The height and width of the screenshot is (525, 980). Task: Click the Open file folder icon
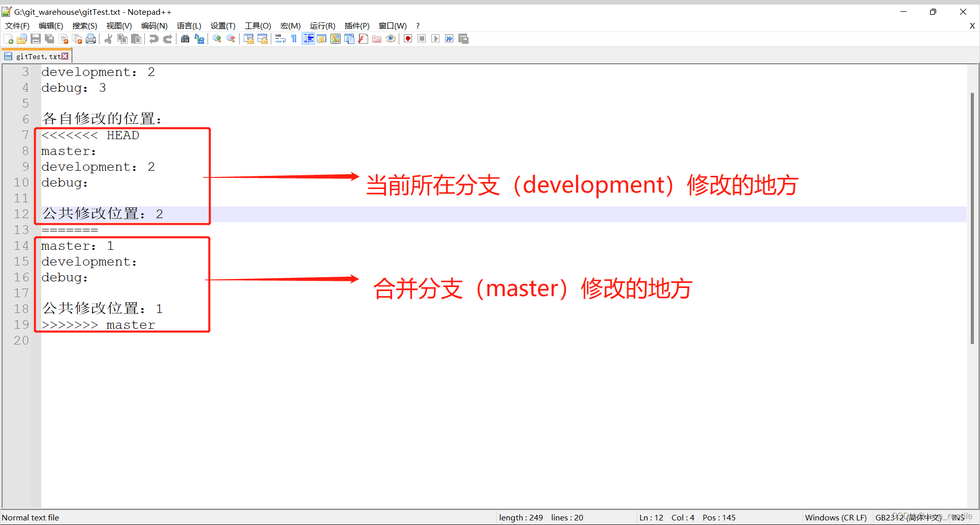22,39
